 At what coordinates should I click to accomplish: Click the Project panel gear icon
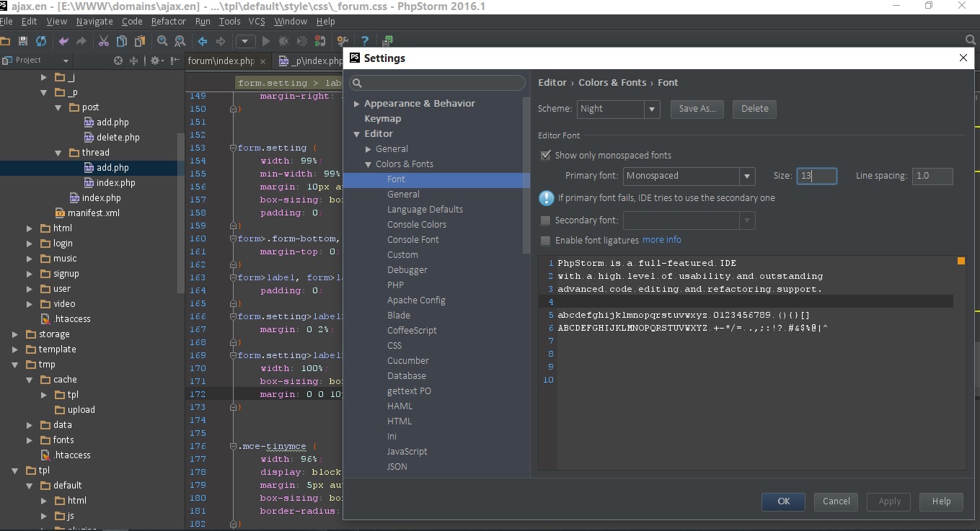[x=155, y=61]
